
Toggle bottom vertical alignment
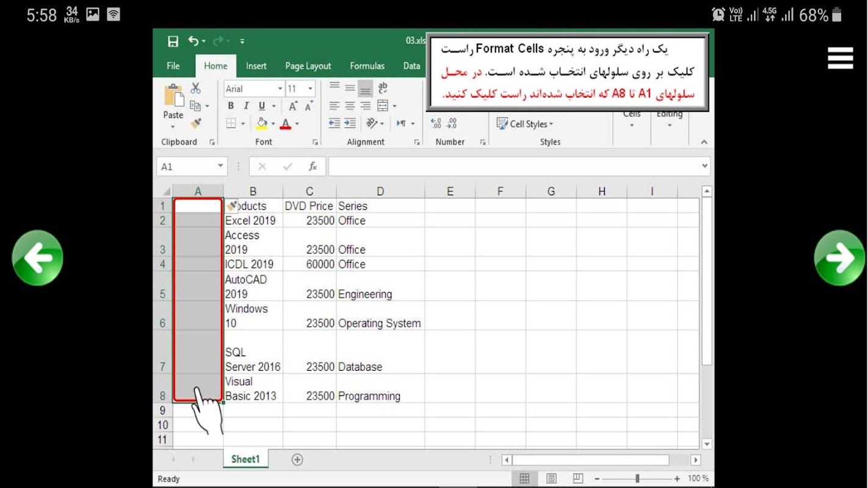[x=365, y=88]
